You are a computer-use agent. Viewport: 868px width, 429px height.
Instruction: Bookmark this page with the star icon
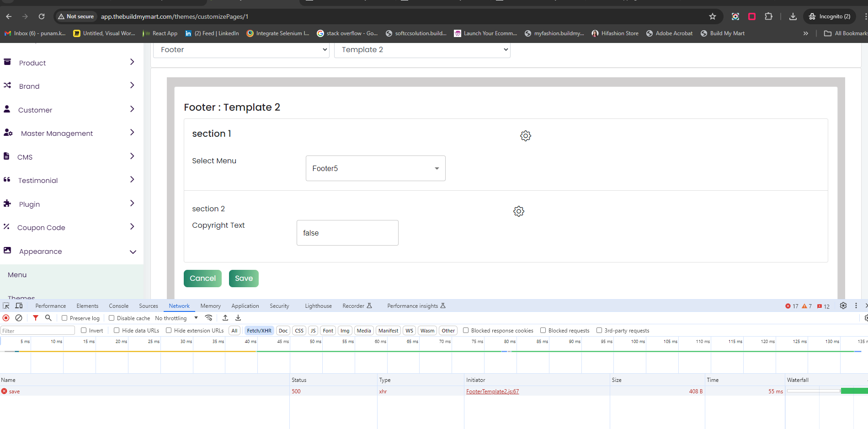coord(713,16)
